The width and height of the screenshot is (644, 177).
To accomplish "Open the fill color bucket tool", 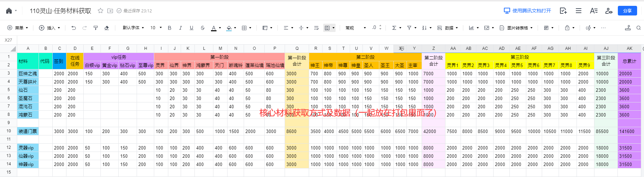I will click(x=229, y=28).
